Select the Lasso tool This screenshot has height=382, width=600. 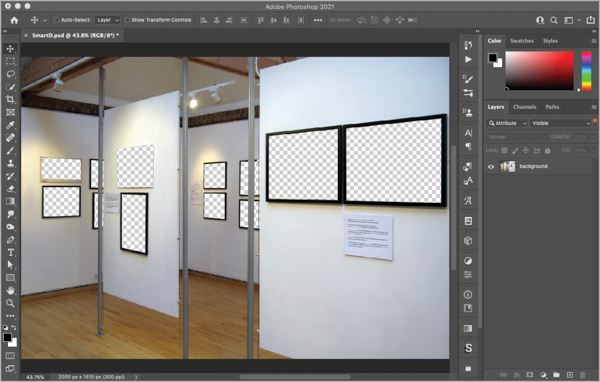(x=10, y=74)
